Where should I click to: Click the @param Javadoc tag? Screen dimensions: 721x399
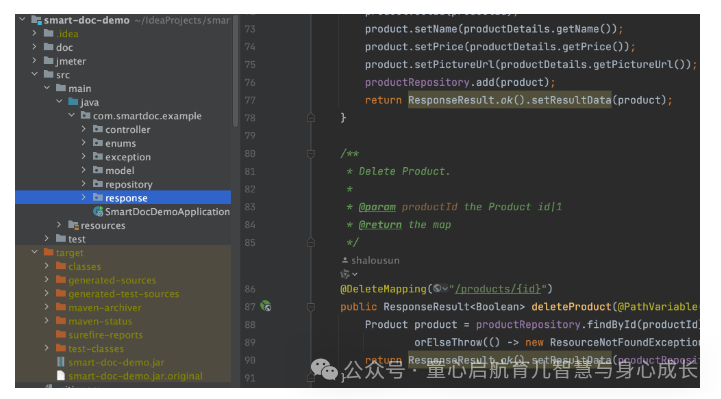tap(377, 207)
